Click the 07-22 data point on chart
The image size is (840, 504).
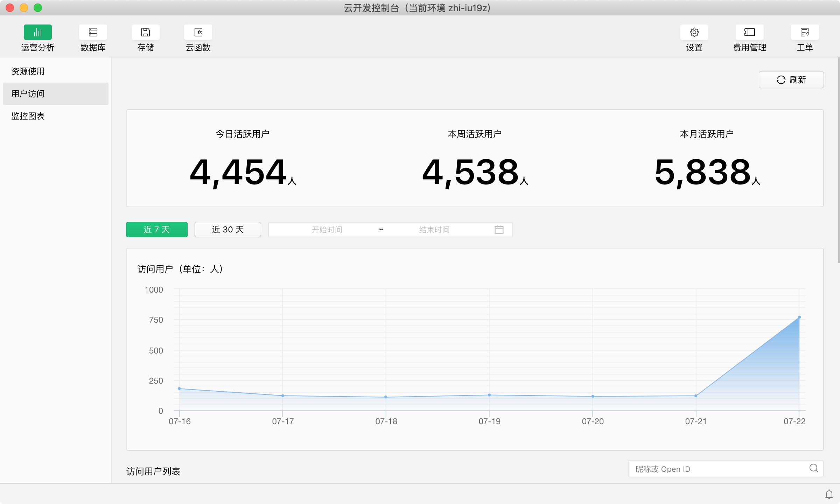click(799, 317)
